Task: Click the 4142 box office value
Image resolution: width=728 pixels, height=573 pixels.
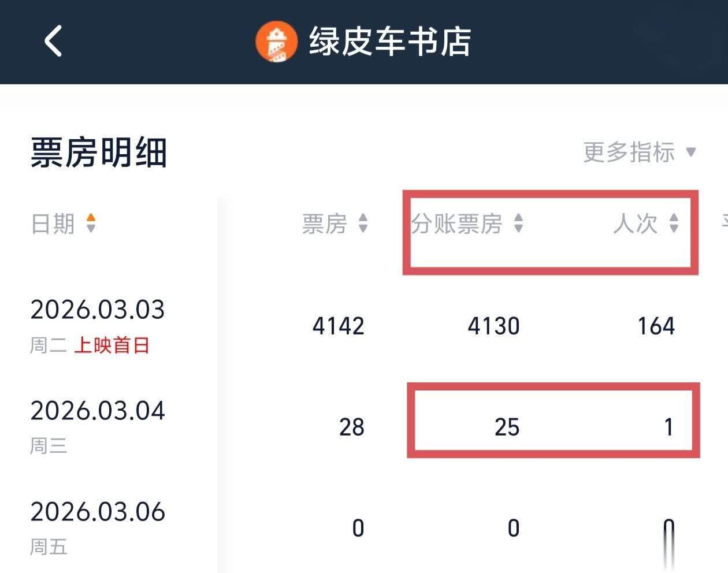Action: coord(339,326)
